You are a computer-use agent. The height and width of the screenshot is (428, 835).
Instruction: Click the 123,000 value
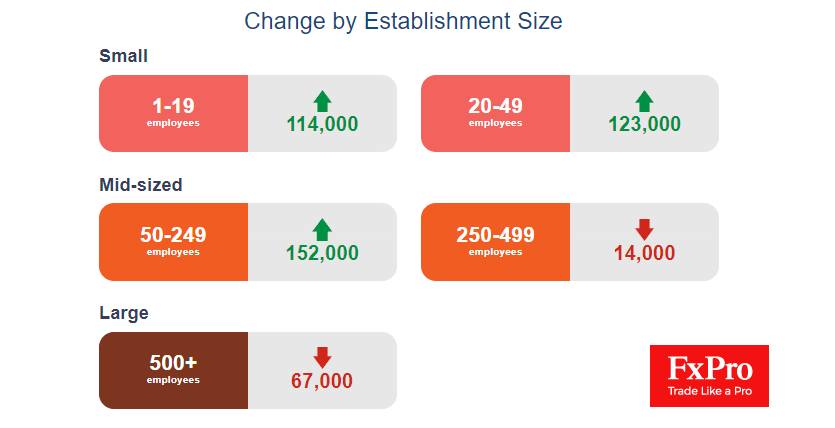644,125
